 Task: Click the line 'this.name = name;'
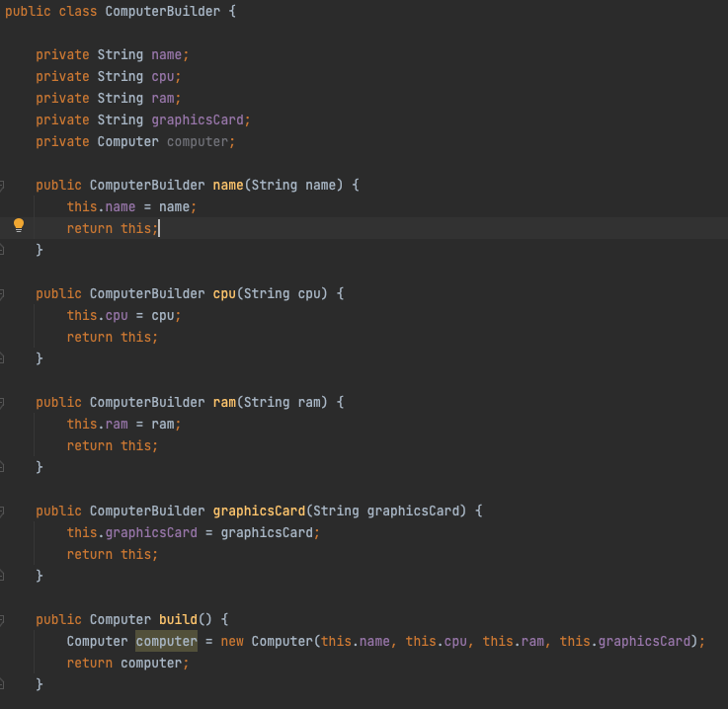click(x=131, y=207)
